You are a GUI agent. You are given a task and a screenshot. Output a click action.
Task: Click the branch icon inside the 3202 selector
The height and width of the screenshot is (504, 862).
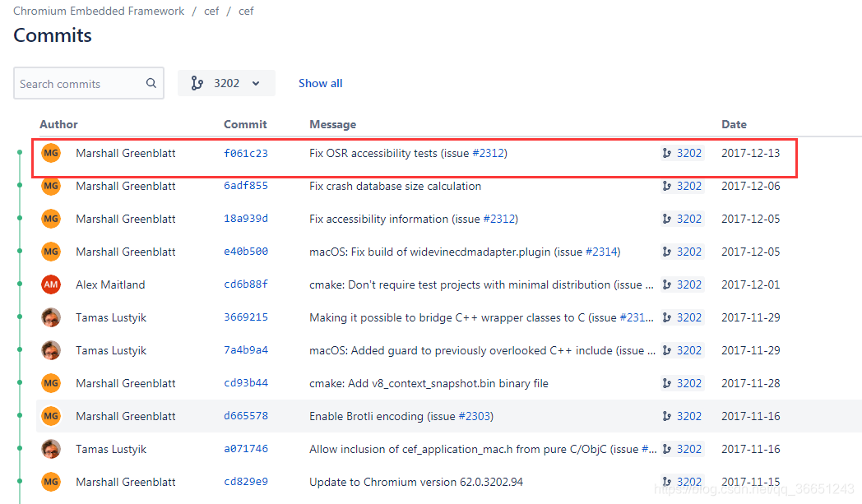[x=196, y=83]
